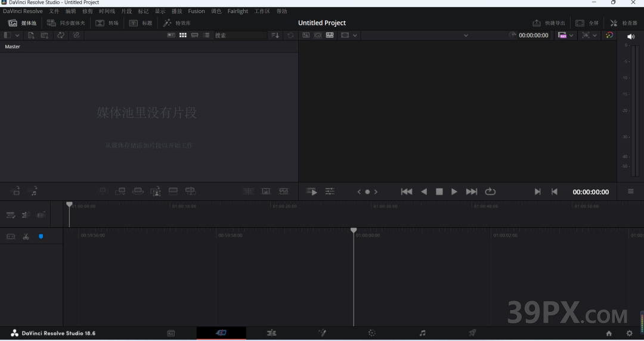Open 文件 menu

click(x=54, y=11)
